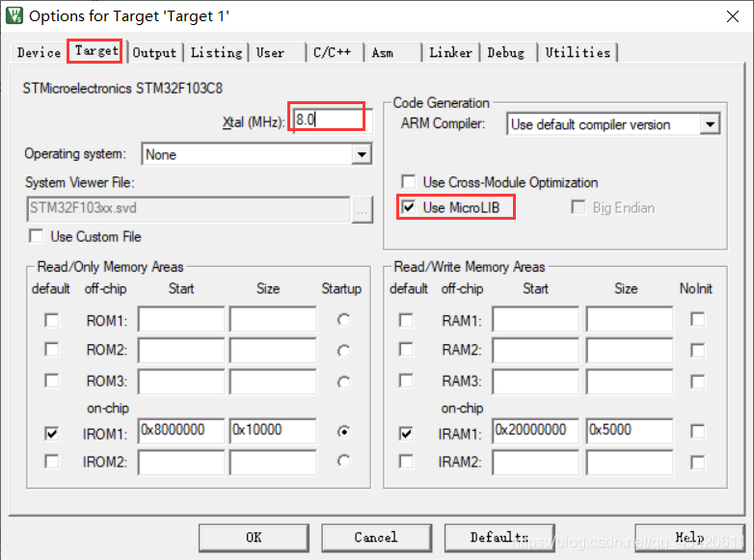
Task: Enable NoInit for RAM3
Action: pyautogui.click(x=697, y=382)
